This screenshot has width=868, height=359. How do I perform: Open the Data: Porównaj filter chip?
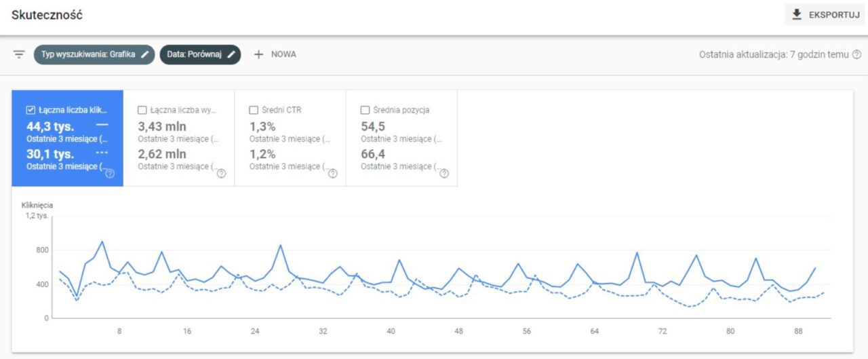click(x=200, y=54)
